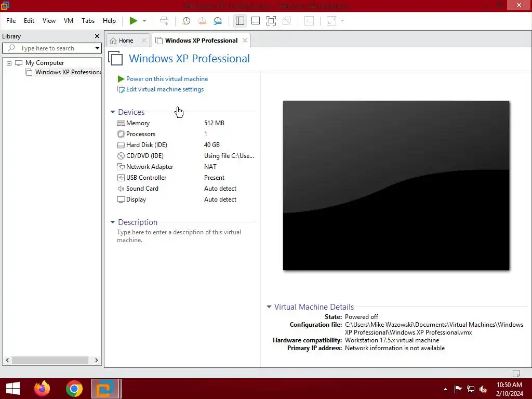
Task: Open the File menu
Action: [11, 21]
